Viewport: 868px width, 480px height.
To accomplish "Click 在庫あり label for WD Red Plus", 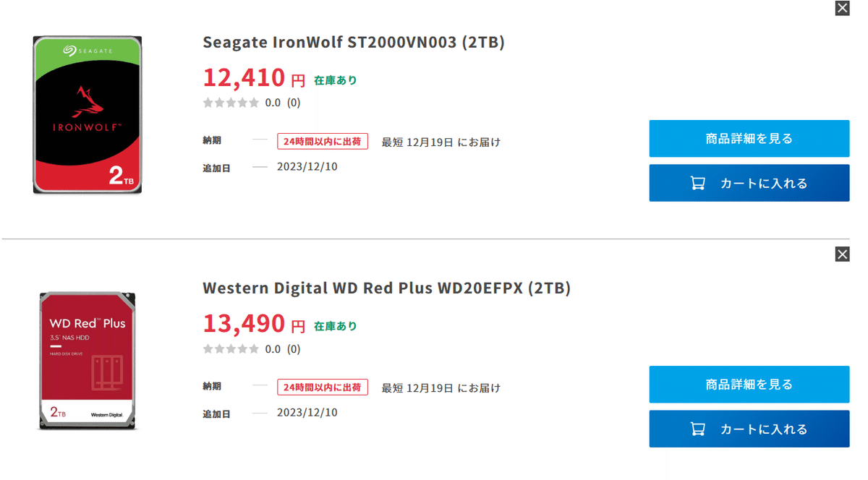I will (x=336, y=326).
